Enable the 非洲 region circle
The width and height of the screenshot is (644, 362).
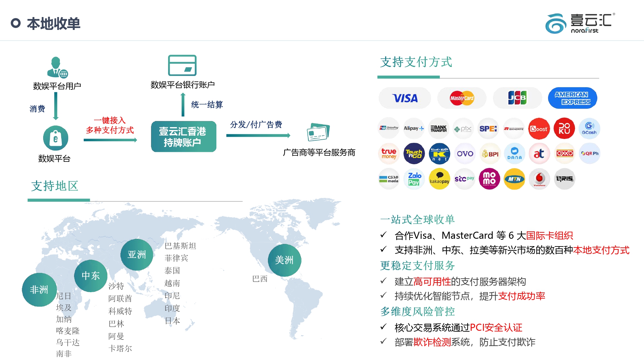point(39,290)
